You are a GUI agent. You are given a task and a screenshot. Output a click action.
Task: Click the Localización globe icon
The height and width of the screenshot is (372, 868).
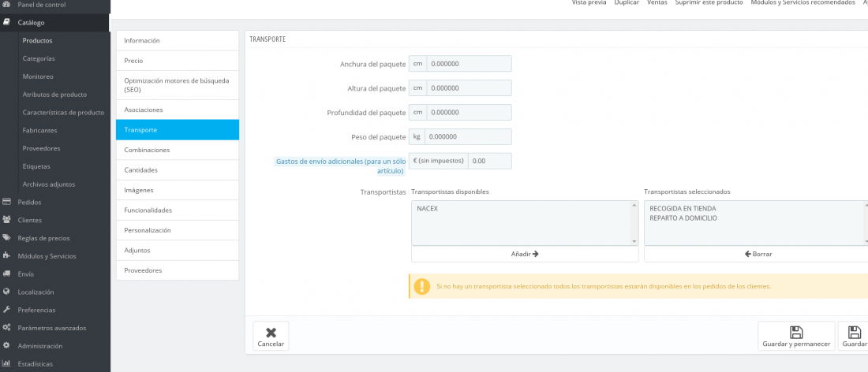(6, 292)
